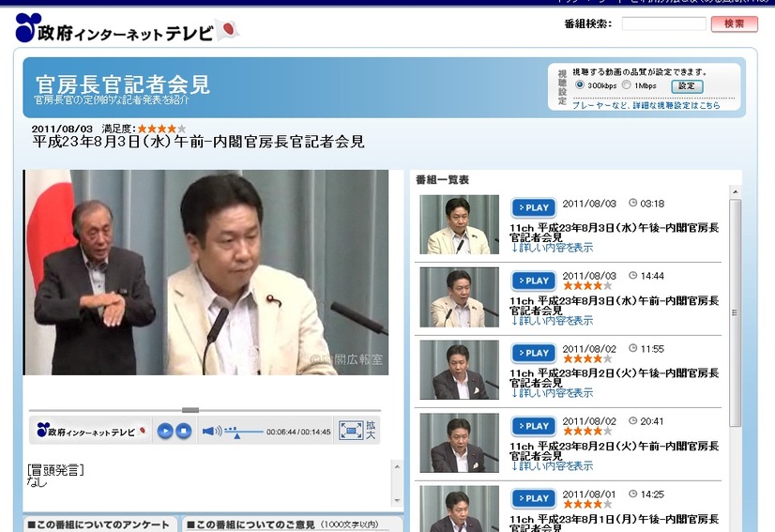This screenshot has height=532, width=775.
Task: Show details for the 8月2日 午後 press conference
Action: click(552, 393)
